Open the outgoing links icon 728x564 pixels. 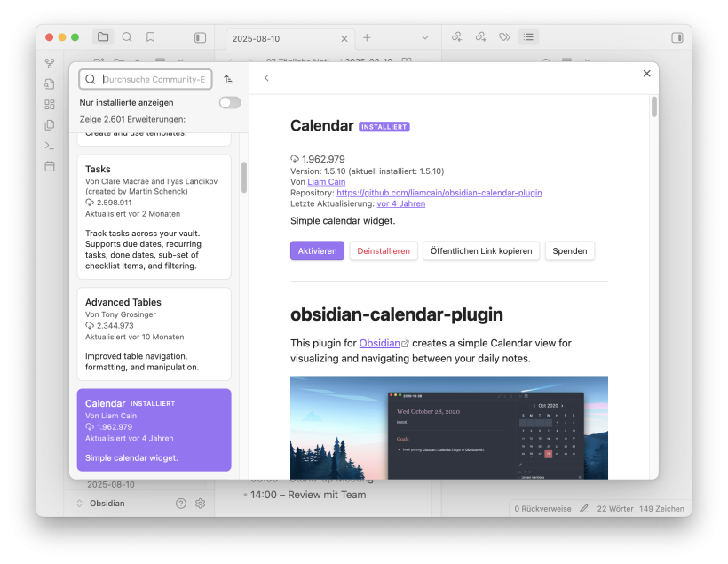pyautogui.click(x=480, y=36)
